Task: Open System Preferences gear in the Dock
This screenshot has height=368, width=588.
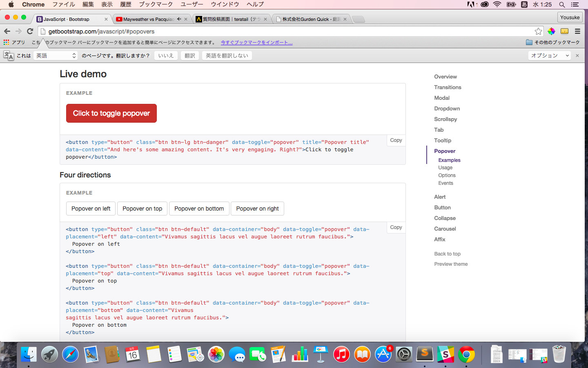Action: 404,355
